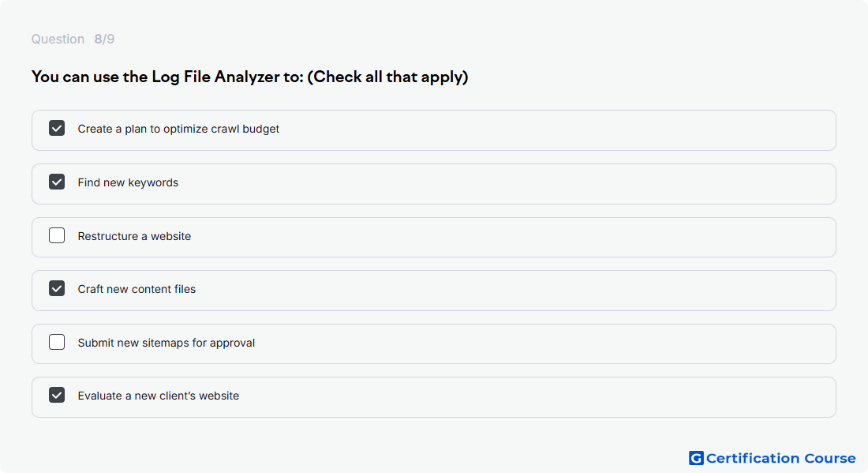Uncheck the 'Create a plan to optimize crawl budget' checkbox

57,129
